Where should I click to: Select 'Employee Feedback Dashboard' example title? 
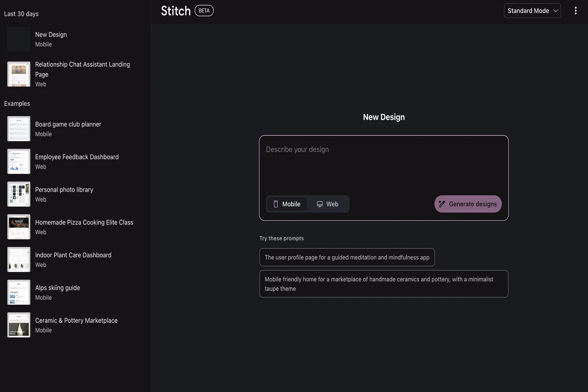click(x=77, y=157)
